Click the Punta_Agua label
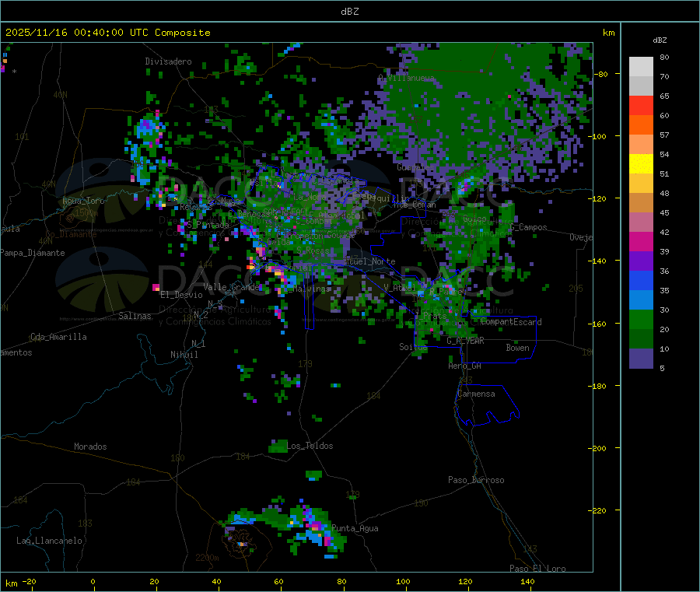This screenshot has width=700, height=592. pyautogui.click(x=355, y=529)
